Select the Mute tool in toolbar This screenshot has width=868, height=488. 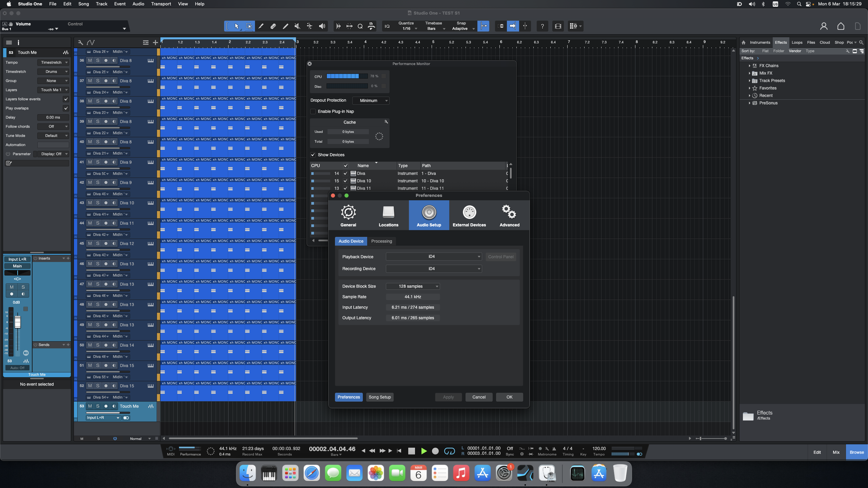[x=297, y=26]
